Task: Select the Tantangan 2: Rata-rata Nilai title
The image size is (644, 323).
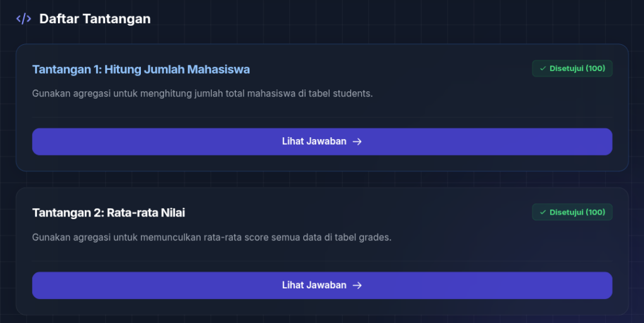Action: click(109, 213)
